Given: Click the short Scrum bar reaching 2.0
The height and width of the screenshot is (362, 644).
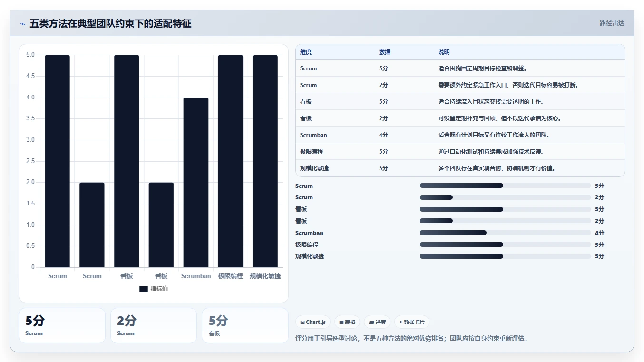Looking at the screenshot, I should click(x=92, y=225).
